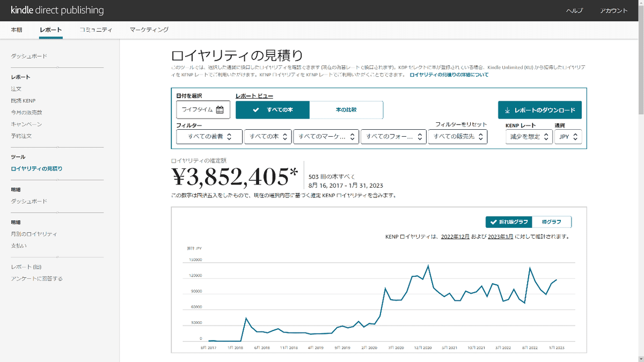644x362 pixels.
Task: Click the checkmark icon in すべての本 button
Action: 255,109
